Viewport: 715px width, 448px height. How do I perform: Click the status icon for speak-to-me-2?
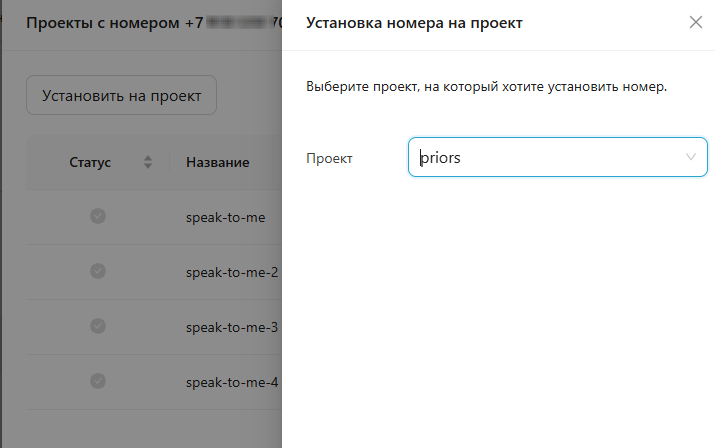(98, 271)
